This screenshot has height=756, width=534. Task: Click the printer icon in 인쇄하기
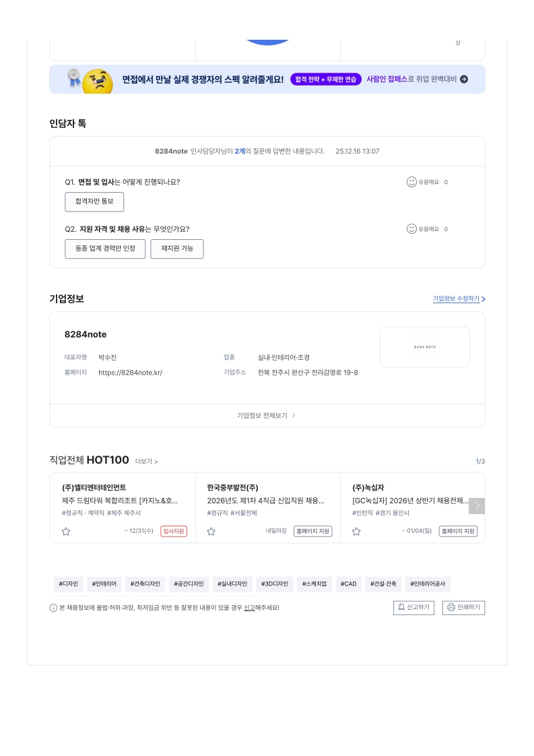[x=450, y=607]
